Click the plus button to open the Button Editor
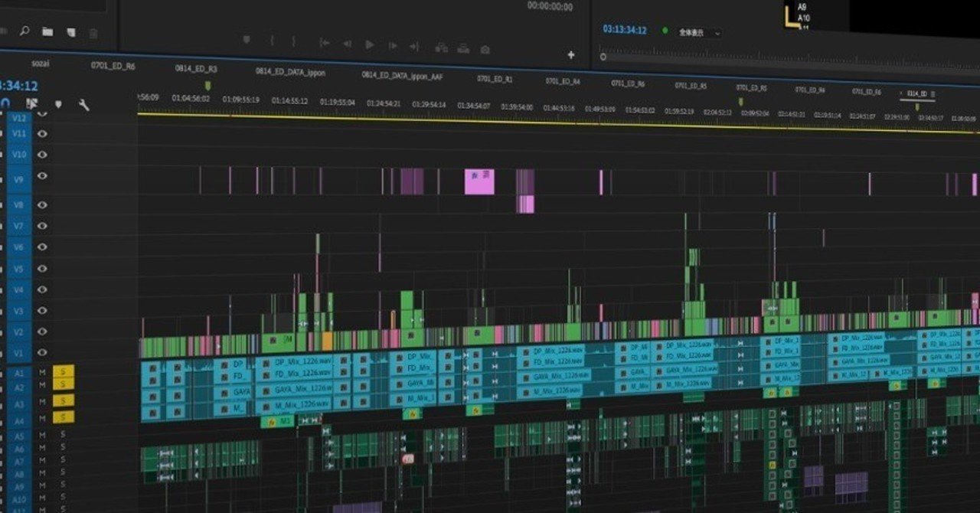The height and width of the screenshot is (513, 980). [571, 54]
